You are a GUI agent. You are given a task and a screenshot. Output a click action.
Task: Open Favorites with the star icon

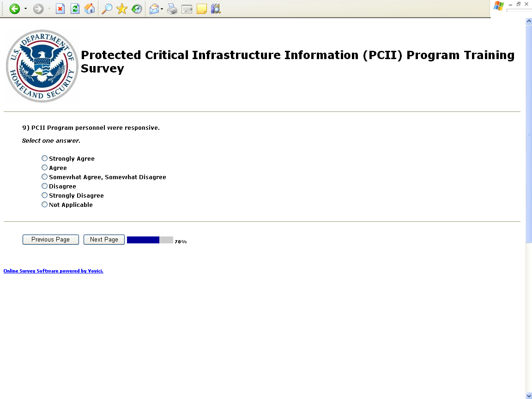coord(122,9)
